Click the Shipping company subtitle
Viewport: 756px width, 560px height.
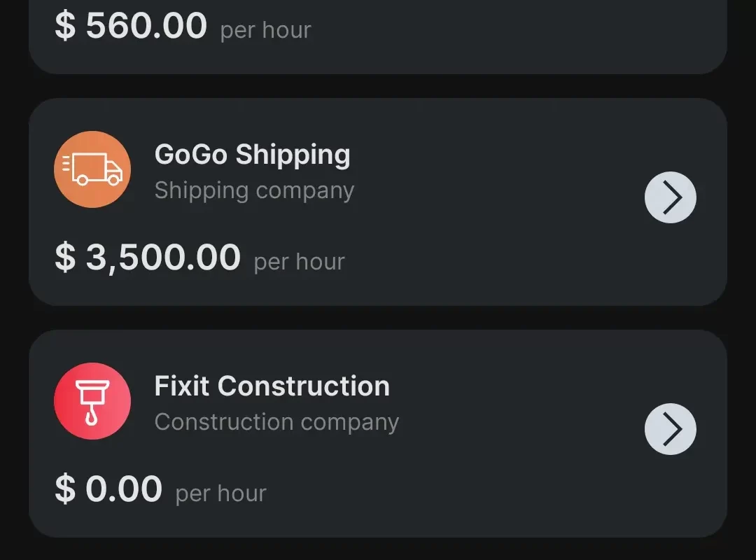click(254, 190)
